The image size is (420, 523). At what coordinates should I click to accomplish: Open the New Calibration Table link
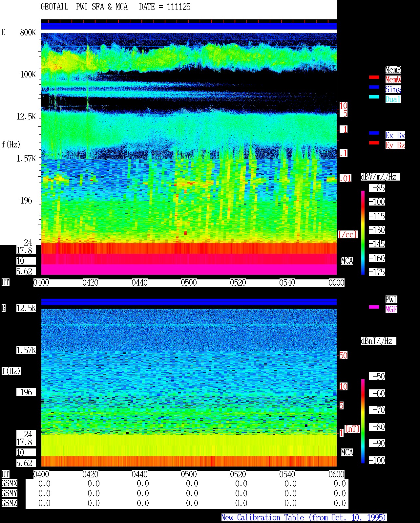click(x=304, y=517)
